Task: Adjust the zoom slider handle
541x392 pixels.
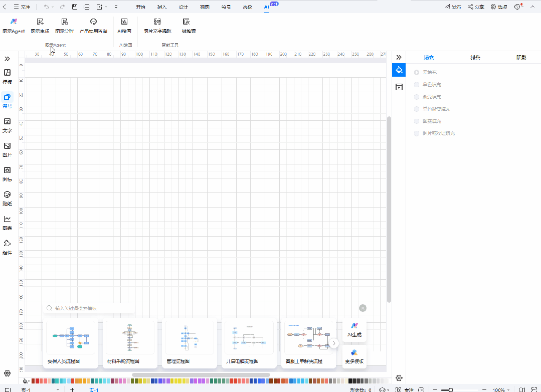Action: 451,390
